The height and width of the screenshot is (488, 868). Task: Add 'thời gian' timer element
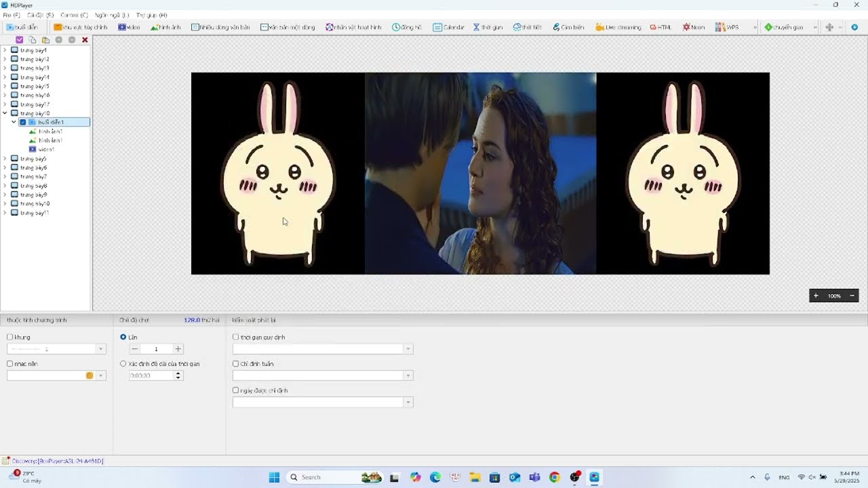click(x=488, y=27)
